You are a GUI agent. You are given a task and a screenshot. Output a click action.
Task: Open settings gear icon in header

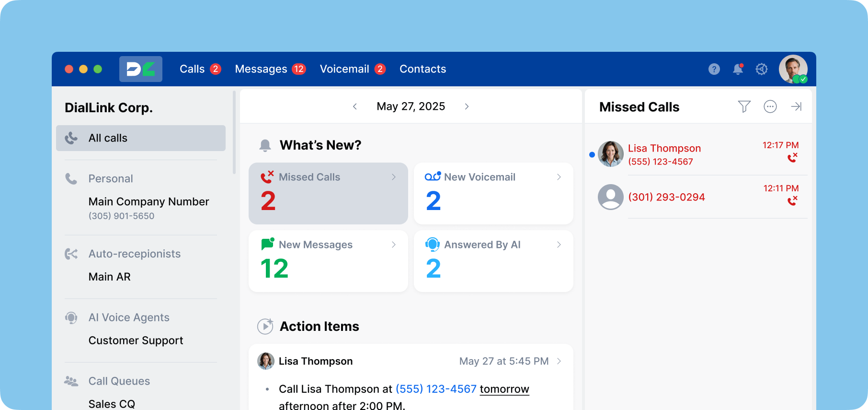click(x=762, y=69)
